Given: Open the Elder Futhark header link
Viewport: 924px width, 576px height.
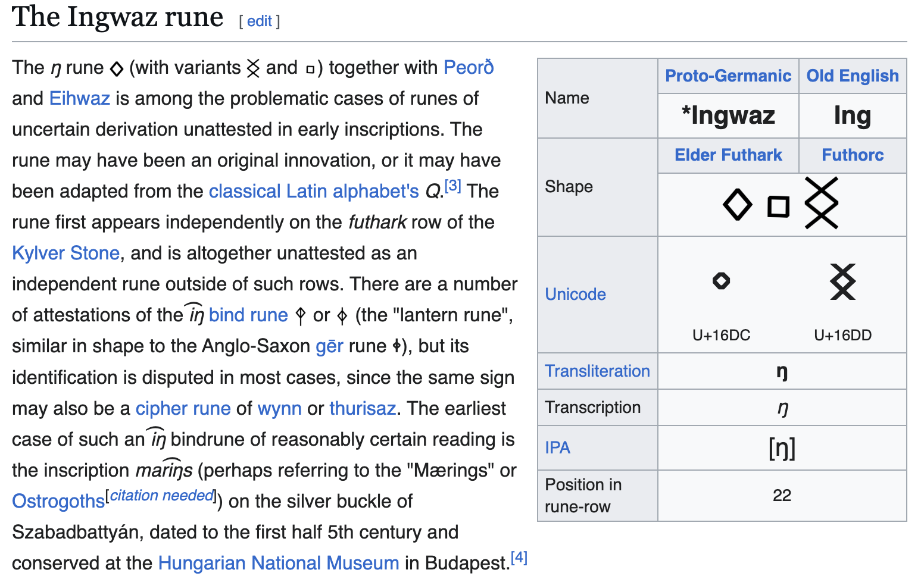Looking at the screenshot, I should 728,155.
